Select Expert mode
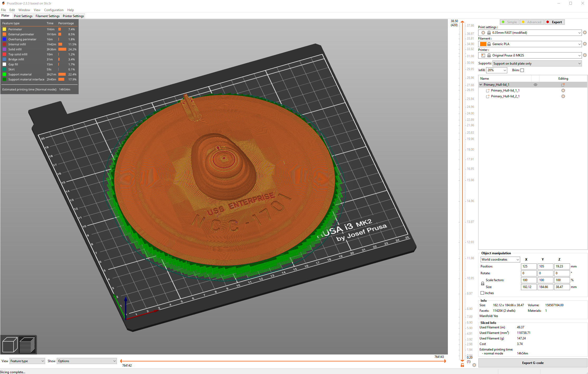 pos(554,22)
